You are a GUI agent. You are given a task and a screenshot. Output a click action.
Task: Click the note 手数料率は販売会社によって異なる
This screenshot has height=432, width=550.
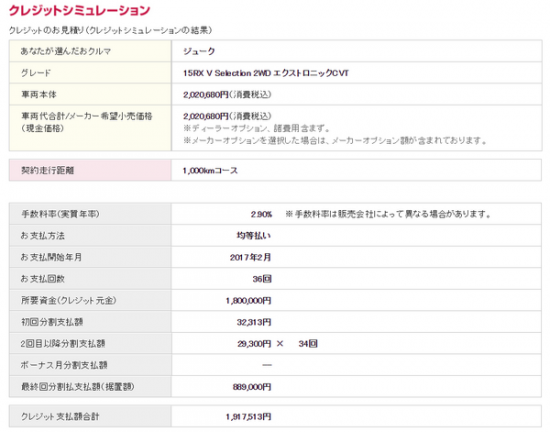click(x=388, y=214)
